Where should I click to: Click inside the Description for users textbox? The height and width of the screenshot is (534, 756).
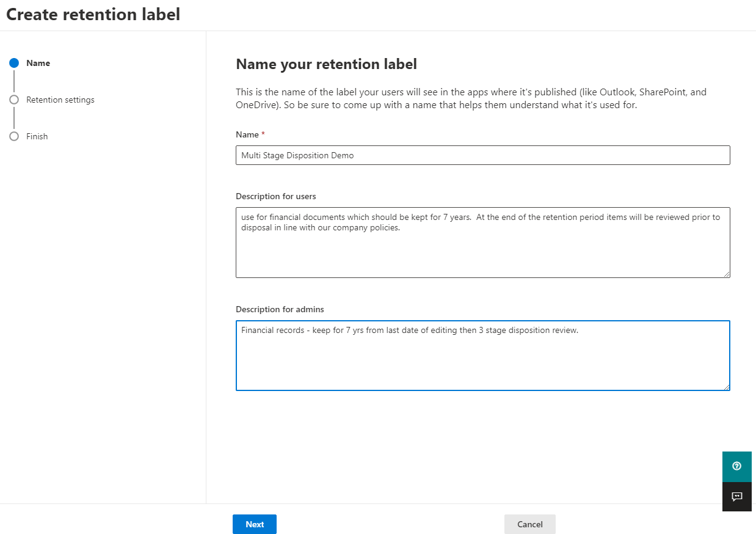click(482, 251)
